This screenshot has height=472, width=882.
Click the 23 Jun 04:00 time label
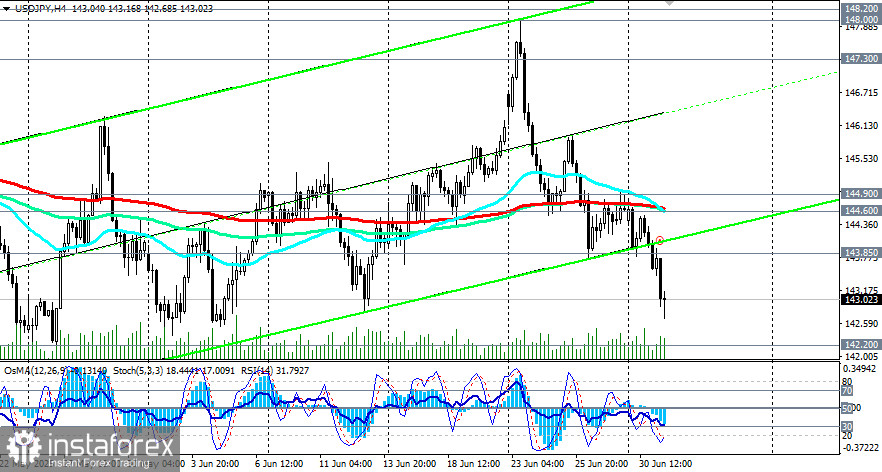537,465
